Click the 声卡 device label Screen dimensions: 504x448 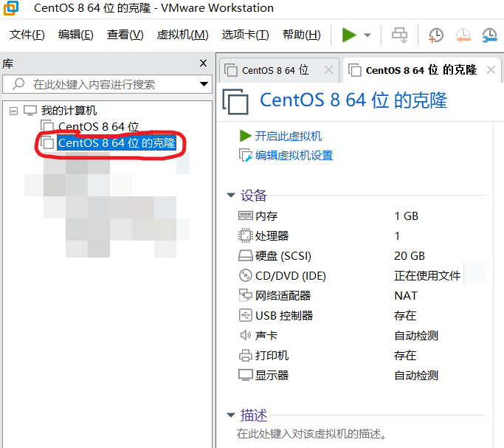click(x=266, y=336)
